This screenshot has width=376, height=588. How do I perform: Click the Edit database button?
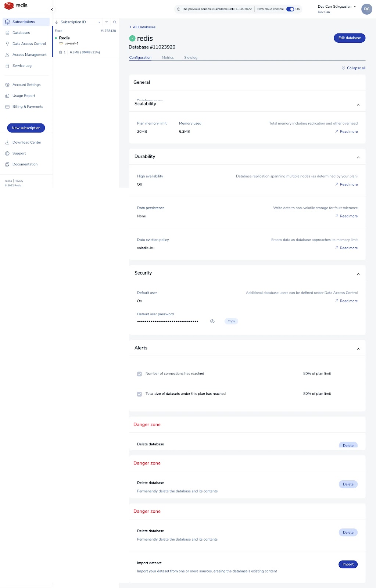point(350,38)
